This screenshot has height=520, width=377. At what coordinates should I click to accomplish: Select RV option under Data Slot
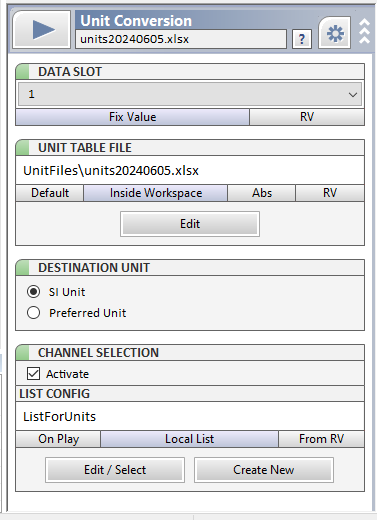307,117
